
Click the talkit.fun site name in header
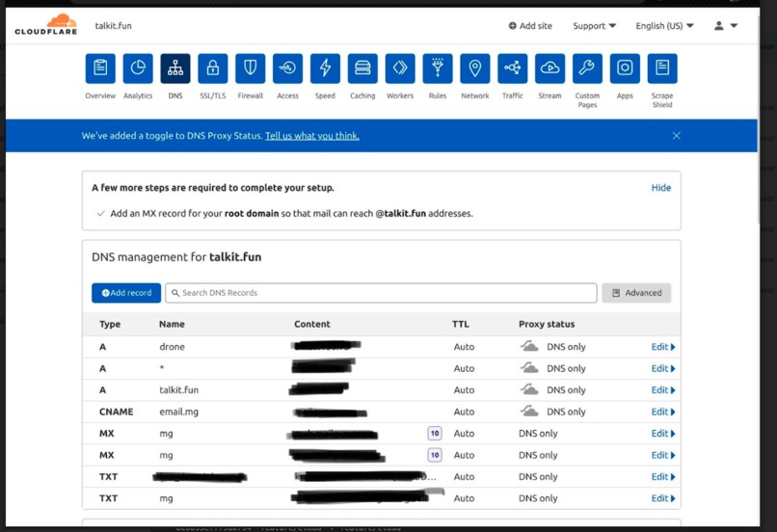pyautogui.click(x=114, y=26)
